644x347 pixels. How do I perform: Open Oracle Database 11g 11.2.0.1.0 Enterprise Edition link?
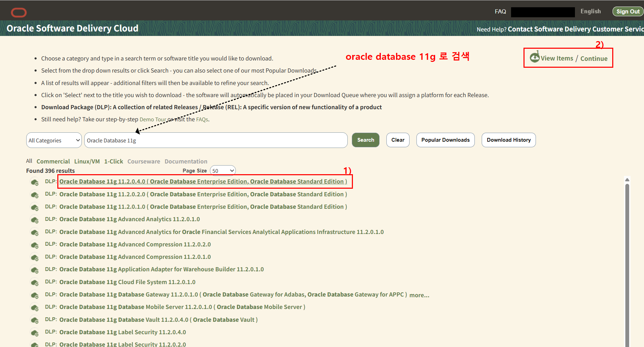pyautogui.click(x=203, y=207)
